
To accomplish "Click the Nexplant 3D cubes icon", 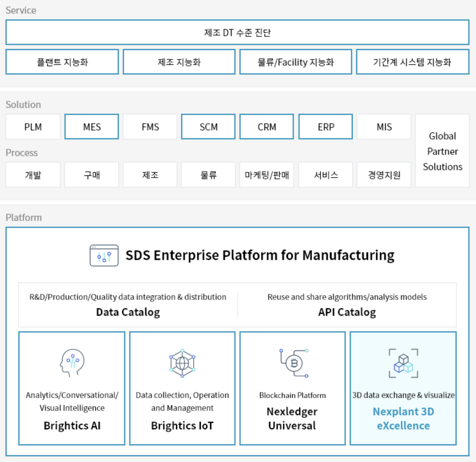I will pyautogui.click(x=403, y=363).
